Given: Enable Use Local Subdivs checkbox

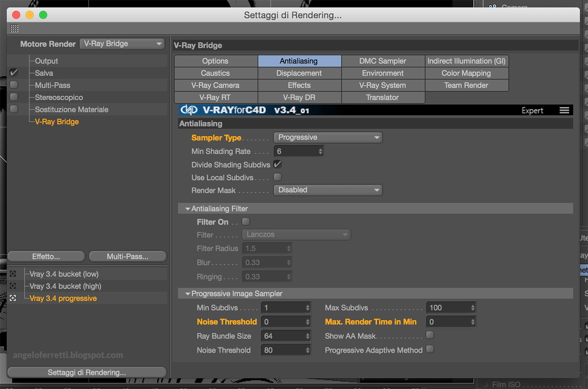Looking at the screenshot, I should pyautogui.click(x=278, y=177).
